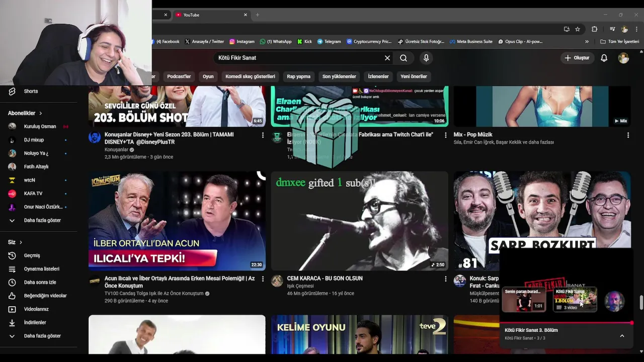Screen dimensions: 644x362
Task: Open WhatsApp bookmark
Action: coord(276,42)
